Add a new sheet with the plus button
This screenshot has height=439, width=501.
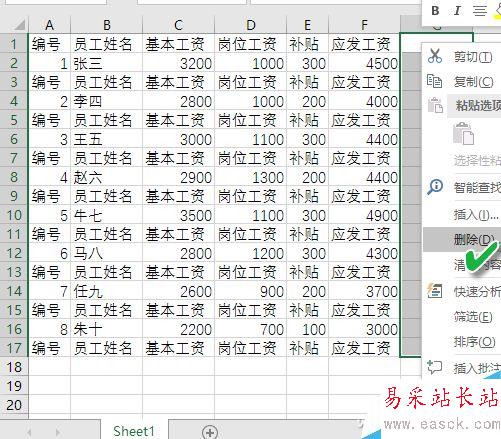point(210,432)
